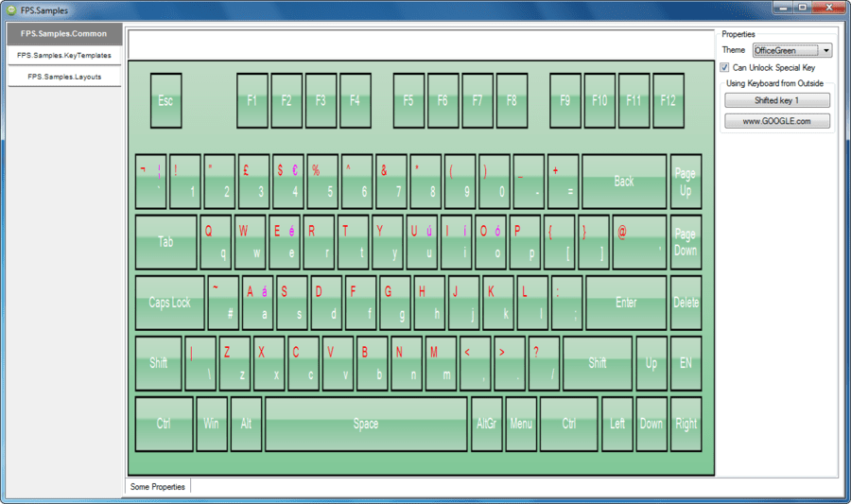The image size is (851, 504).
Task: Click the FPS.Samples title bar app icon
Action: 11,9
